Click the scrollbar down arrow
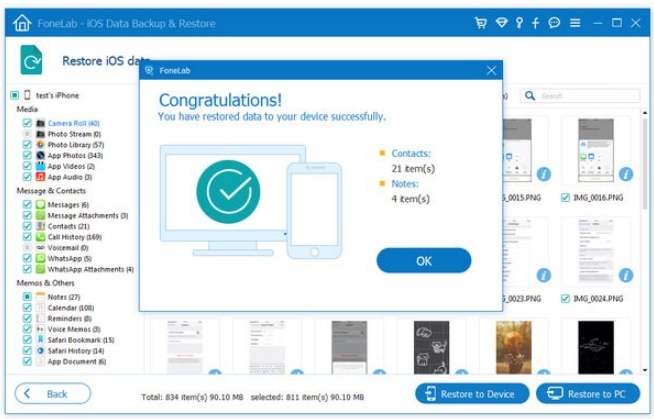This screenshot has width=654, height=419. (645, 369)
